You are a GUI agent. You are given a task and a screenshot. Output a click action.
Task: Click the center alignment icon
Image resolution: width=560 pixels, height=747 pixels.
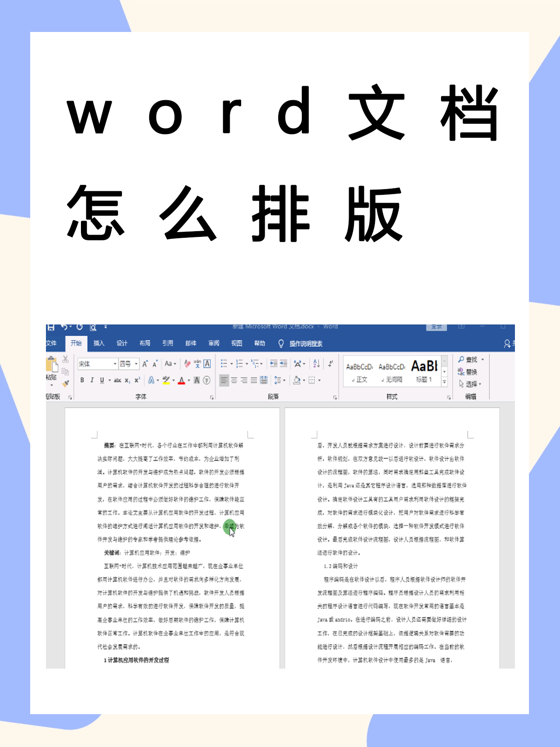pos(234,380)
